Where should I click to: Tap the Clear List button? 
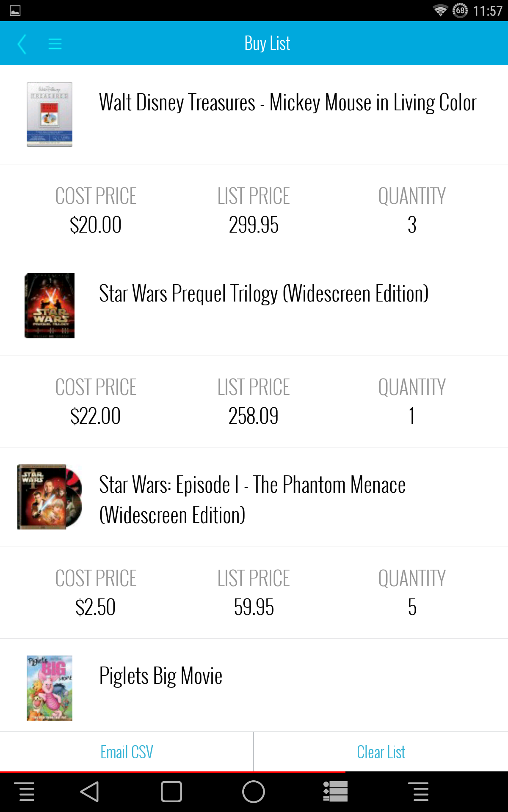pos(381,752)
